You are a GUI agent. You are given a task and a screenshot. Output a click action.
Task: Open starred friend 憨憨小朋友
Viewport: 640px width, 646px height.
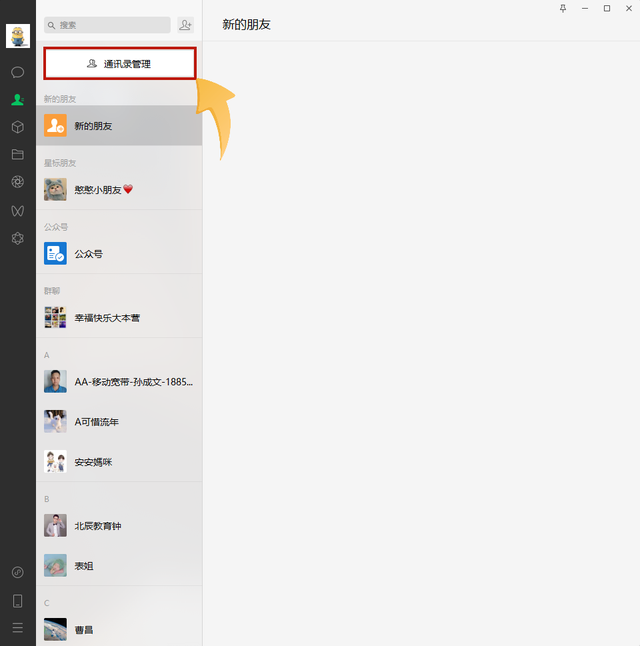[119, 190]
